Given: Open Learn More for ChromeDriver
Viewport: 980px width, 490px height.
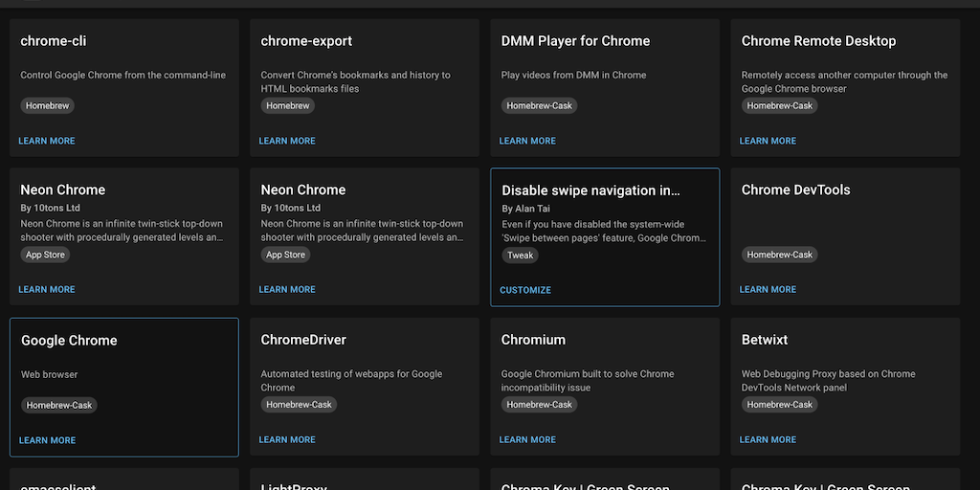Looking at the screenshot, I should [287, 439].
